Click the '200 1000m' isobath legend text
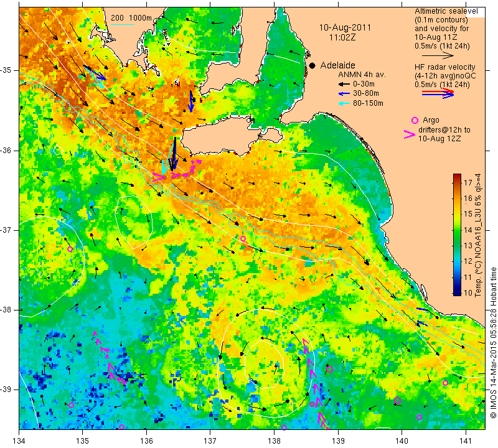The image size is (498, 448). (131, 18)
